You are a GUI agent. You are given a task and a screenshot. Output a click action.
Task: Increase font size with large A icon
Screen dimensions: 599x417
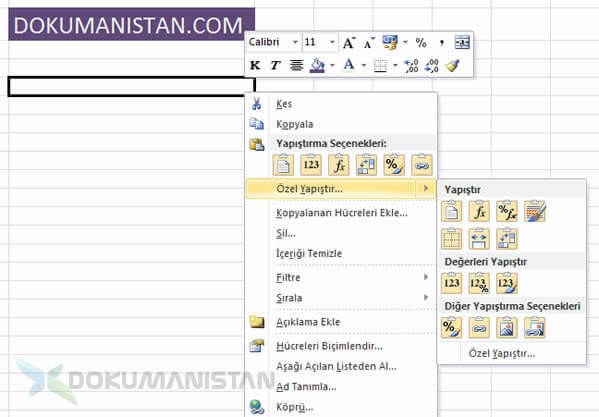pyautogui.click(x=348, y=42)
